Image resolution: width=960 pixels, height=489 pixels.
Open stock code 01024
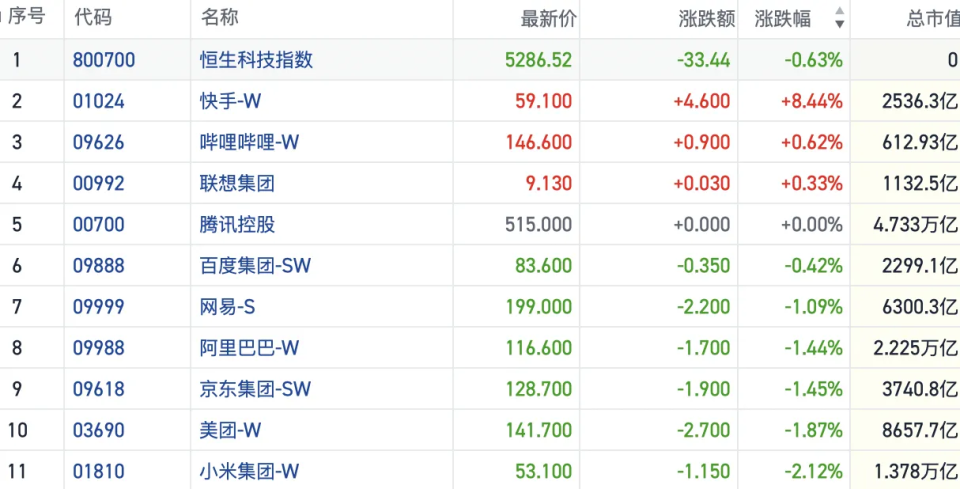99,101
